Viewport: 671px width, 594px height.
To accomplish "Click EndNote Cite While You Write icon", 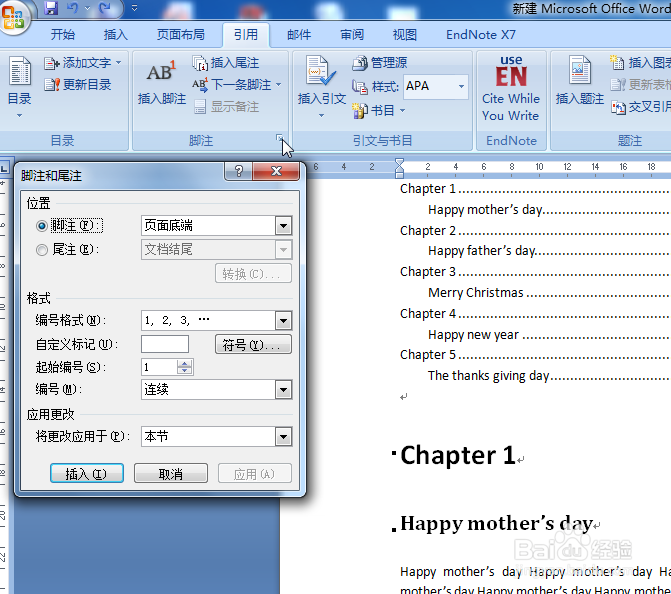I will pos(511,88).
